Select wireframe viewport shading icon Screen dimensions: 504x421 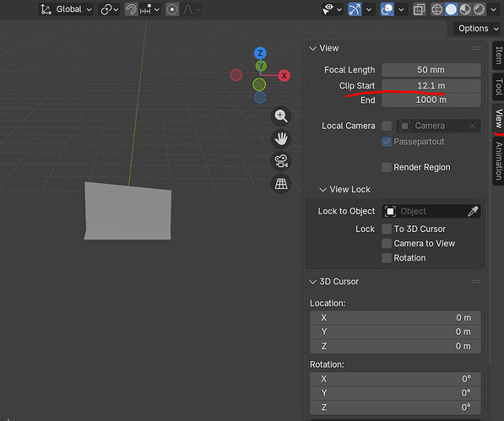coord(436,9)
